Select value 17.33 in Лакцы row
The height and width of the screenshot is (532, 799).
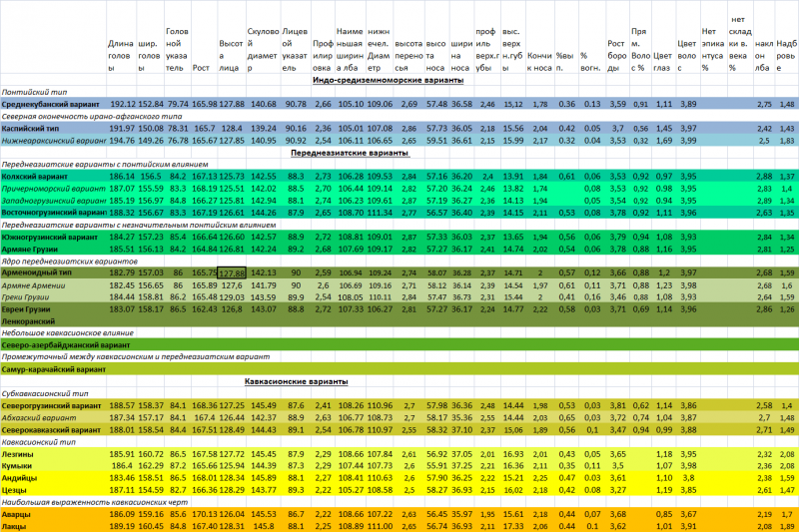[x=512, y=526]
